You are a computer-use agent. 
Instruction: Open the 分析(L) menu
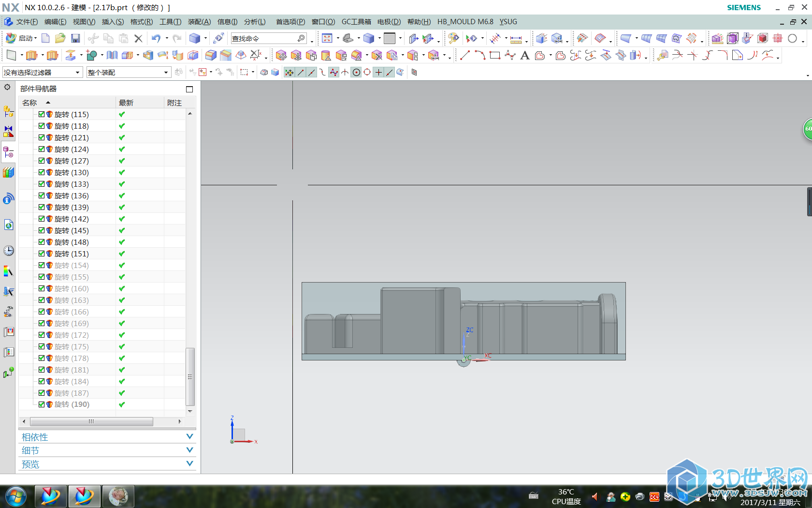click(x=255, y=22)
